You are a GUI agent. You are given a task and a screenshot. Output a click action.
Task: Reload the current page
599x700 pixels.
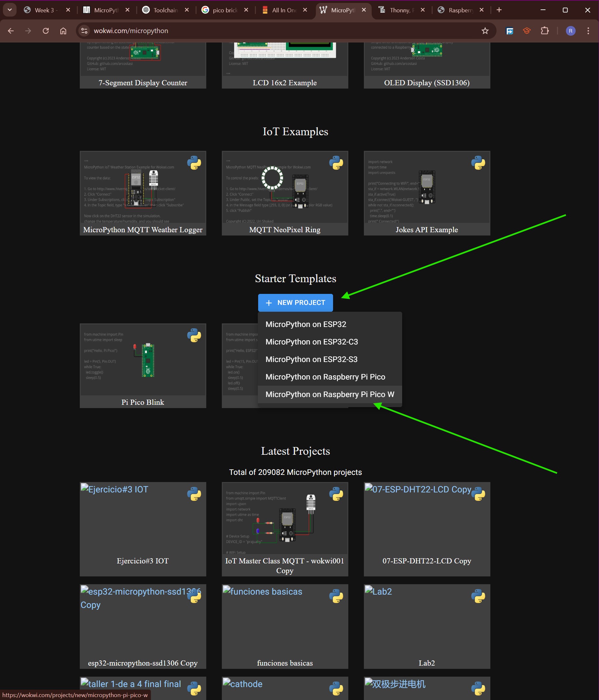pyautogui.click(x=46, y=31)
